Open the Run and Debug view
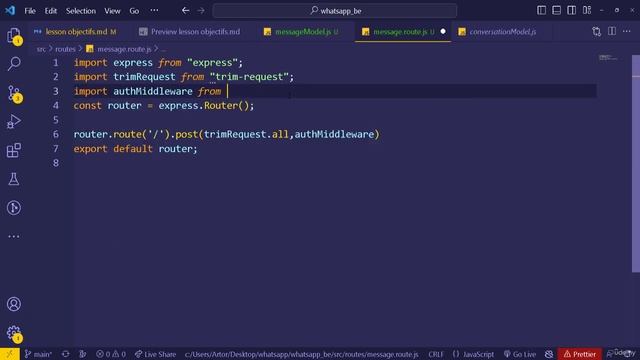 coord(14,122)
